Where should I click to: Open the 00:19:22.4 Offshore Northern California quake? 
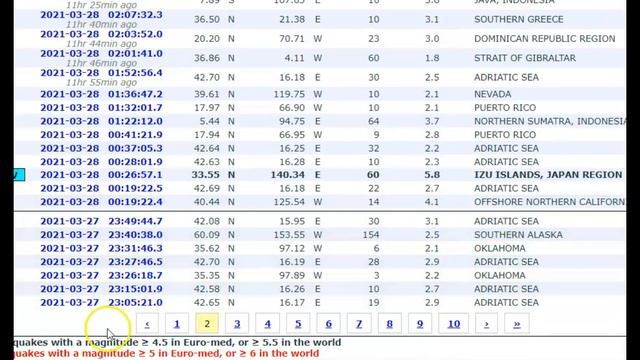[101, 202]
